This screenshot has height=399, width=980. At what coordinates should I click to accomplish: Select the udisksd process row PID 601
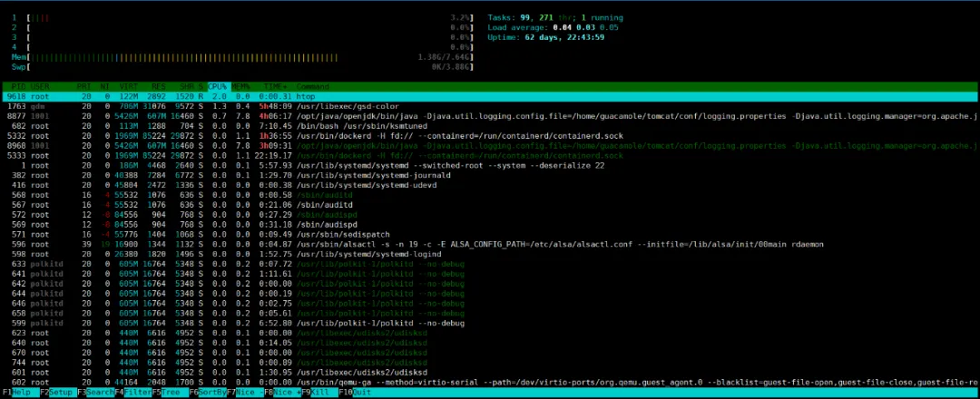pyautogui.click(x=490, y=372)
